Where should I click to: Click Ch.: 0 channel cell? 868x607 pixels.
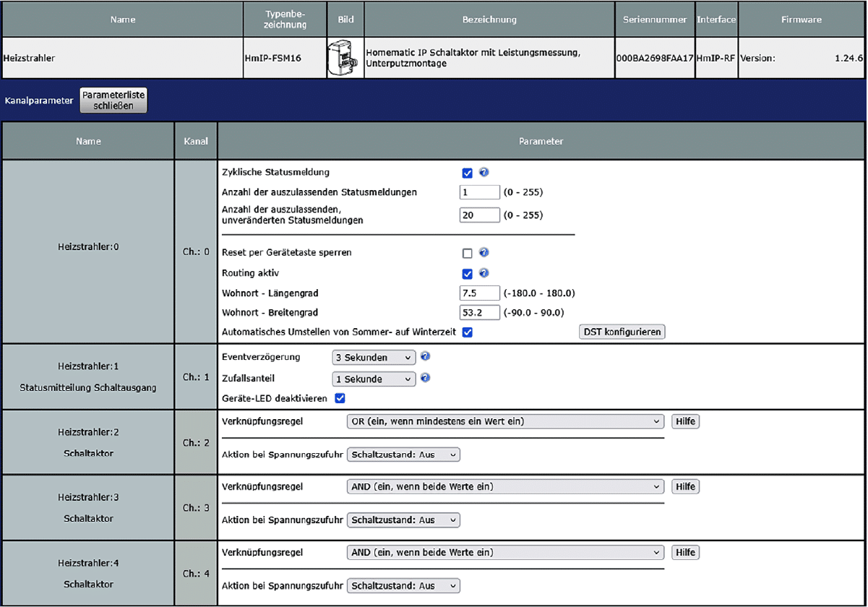[x=196, y=251]
